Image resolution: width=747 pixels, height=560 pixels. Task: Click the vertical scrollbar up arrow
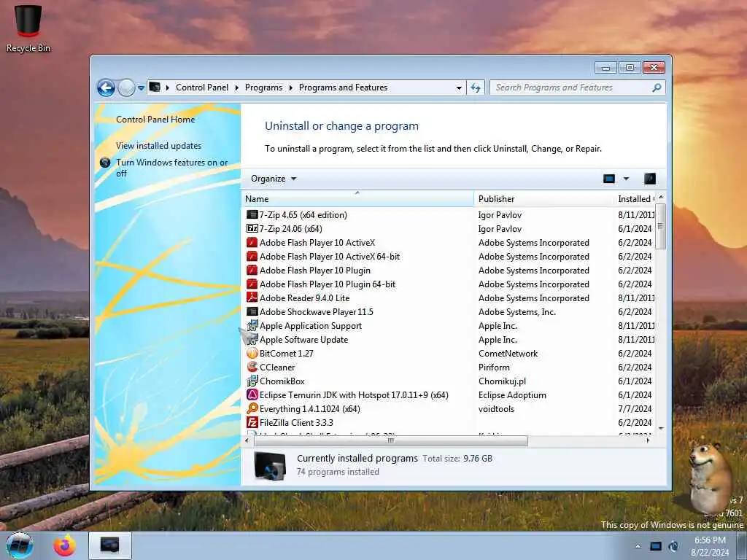point(661,197)
